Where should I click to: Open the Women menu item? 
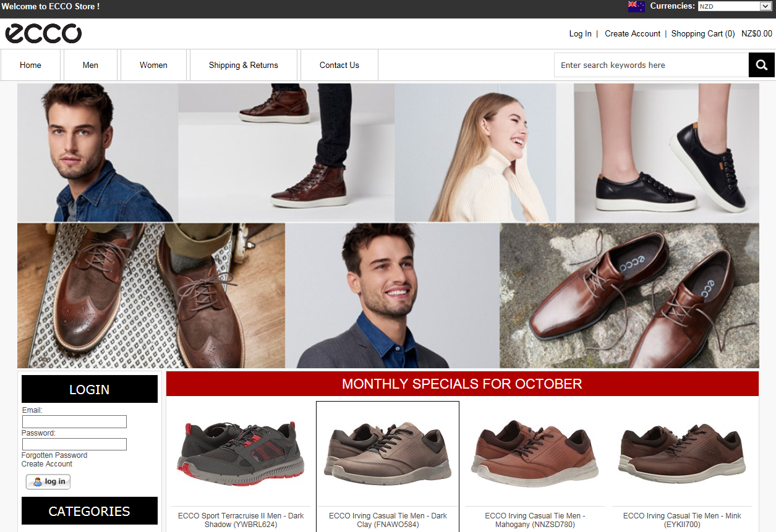[153, 65]
